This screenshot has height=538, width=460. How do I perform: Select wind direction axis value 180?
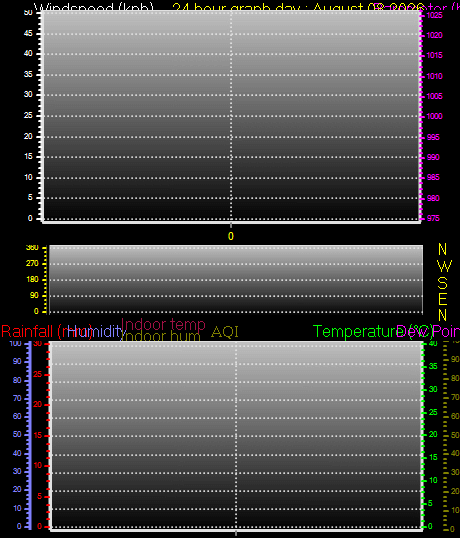pyautogui.click(x=32, y=280)
